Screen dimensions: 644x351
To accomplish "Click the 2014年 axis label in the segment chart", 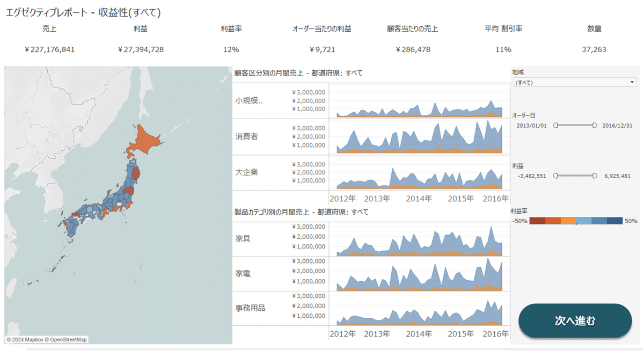I will point(419,198).
